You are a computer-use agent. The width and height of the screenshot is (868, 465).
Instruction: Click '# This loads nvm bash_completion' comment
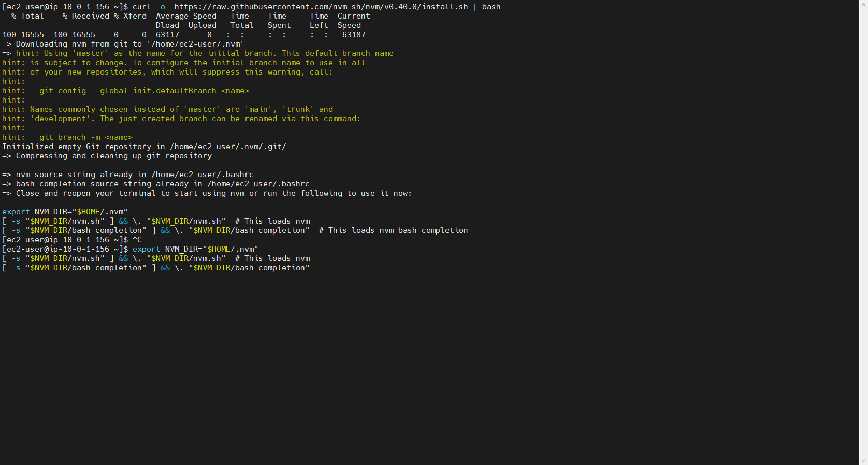coord(393,230)
